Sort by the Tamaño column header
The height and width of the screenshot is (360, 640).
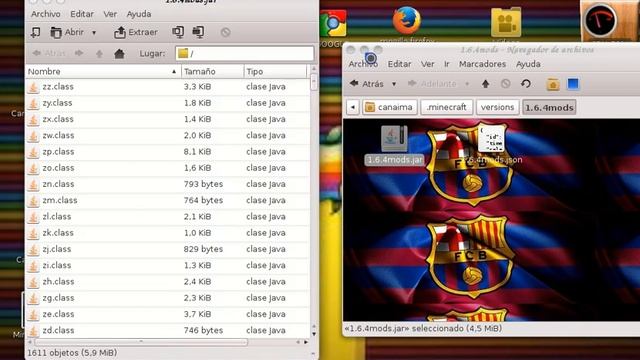tap(212, 71)
